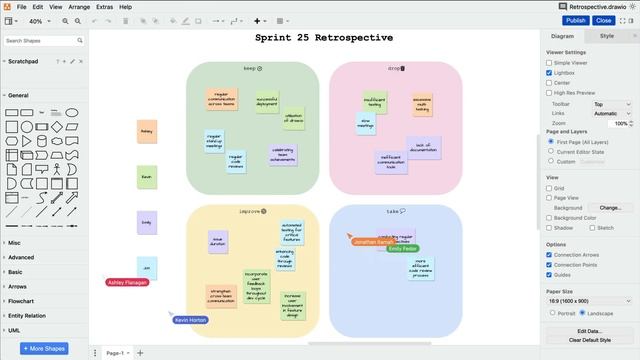
Task: Open the Toolbar position Top dropdown
Action: click(612, 104)
